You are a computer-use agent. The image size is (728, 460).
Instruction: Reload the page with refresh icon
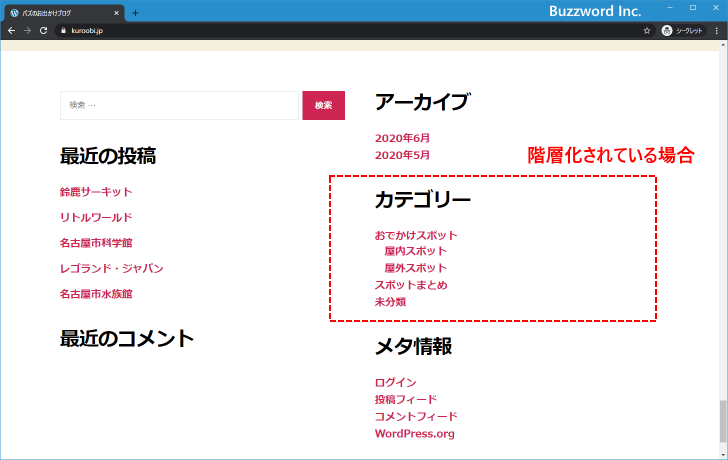43,31
